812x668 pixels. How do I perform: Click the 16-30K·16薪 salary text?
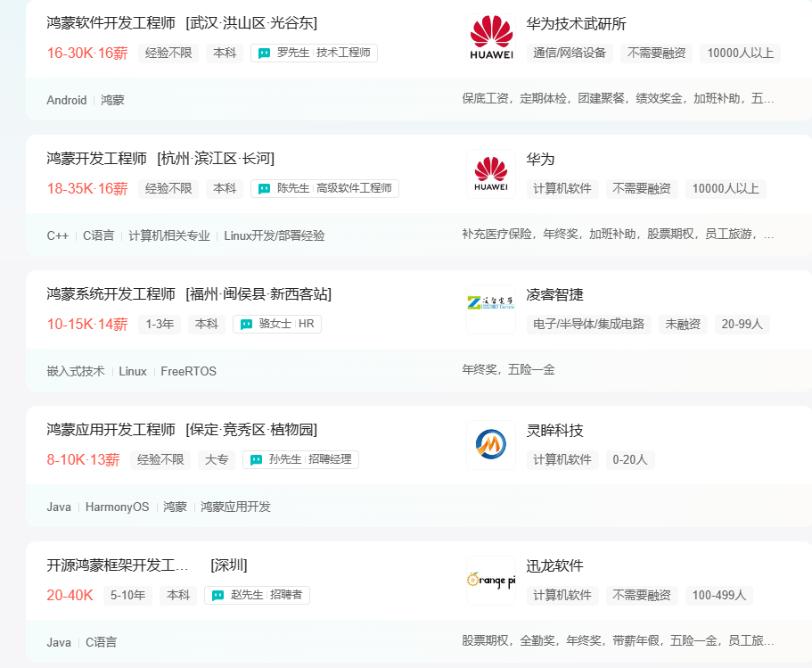[x=87, y=53]
